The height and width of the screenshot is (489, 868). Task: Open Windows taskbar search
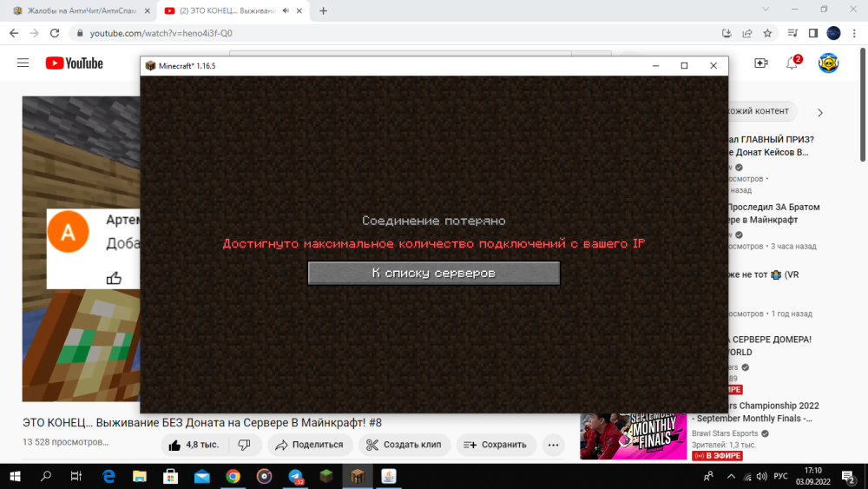pyautogui.click(x=46, y=476)
